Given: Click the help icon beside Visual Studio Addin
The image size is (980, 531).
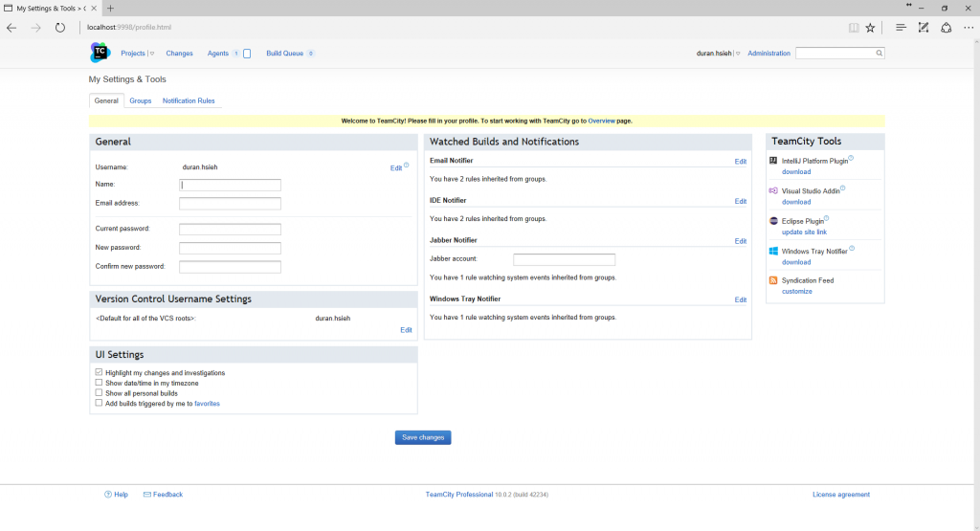Looking at the screenshot, I should point(842,188).
